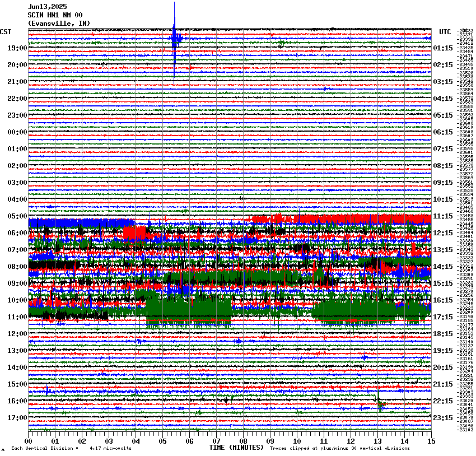Select the 02:00 CST row label

17,166
